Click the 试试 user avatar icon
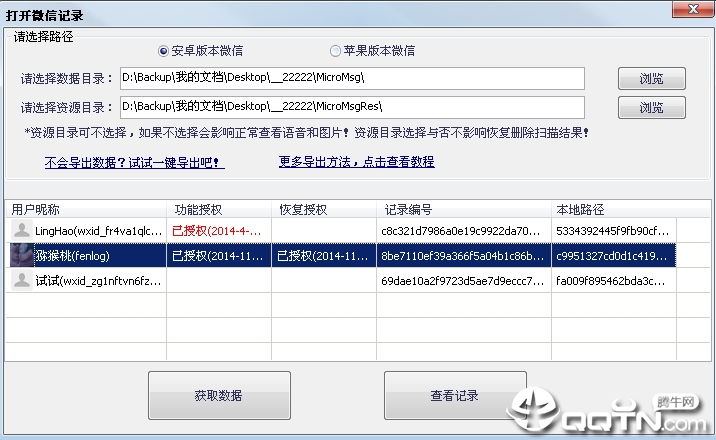The image size is (716, 440). (x=21, y=280)
